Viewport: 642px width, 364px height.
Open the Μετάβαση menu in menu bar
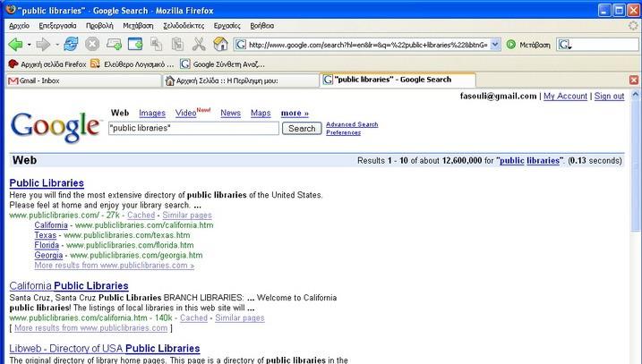pos(138,26)
